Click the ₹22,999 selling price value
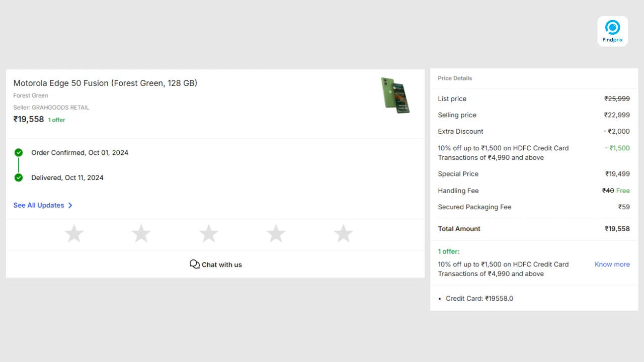Viewport: 644px width, 362px height. [x=617, y=115]
